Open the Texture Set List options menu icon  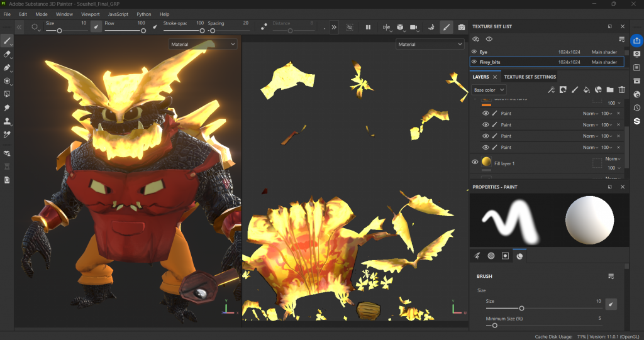tap(622, 39)
